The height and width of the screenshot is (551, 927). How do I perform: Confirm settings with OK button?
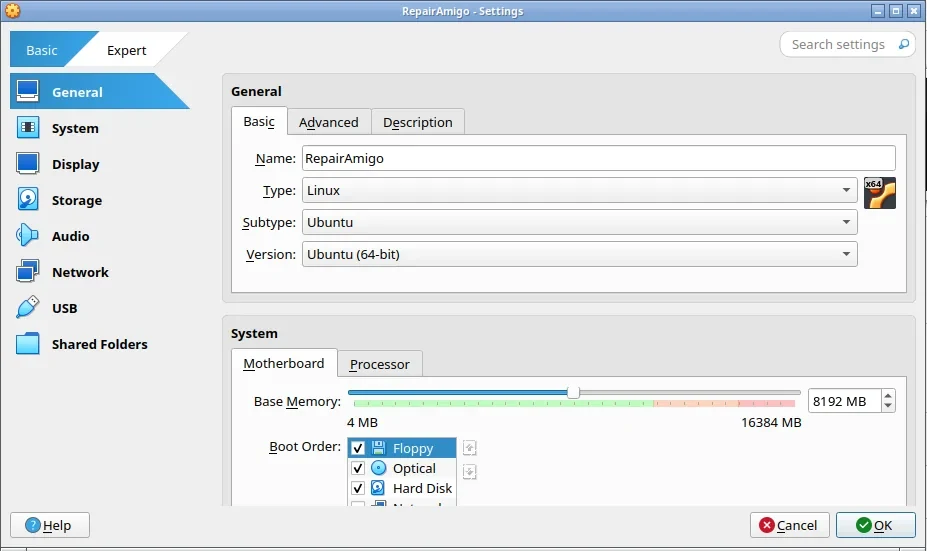point(876,525)
